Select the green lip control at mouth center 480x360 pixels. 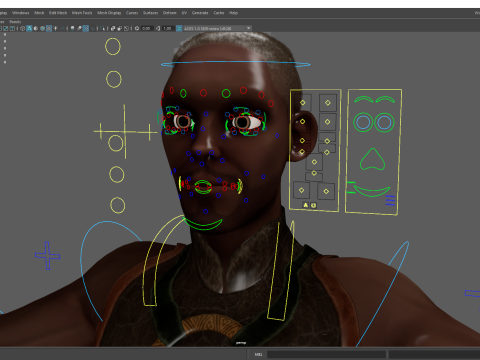point(203,187)
